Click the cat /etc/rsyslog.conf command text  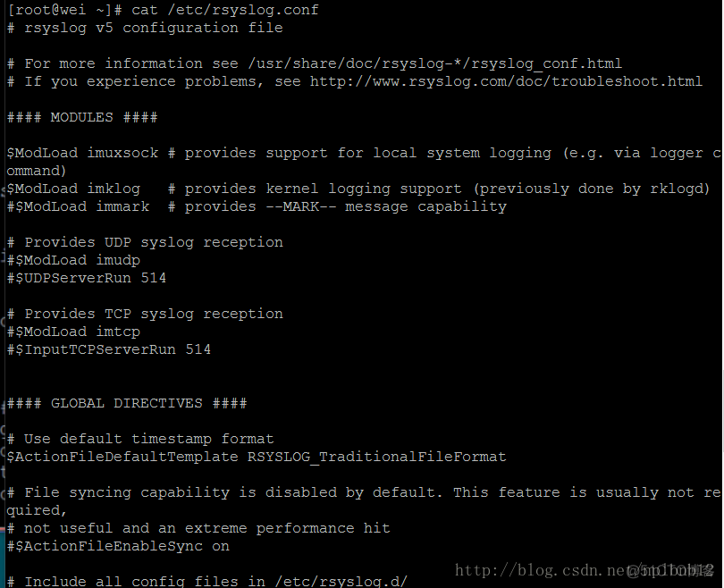point(225,10)
